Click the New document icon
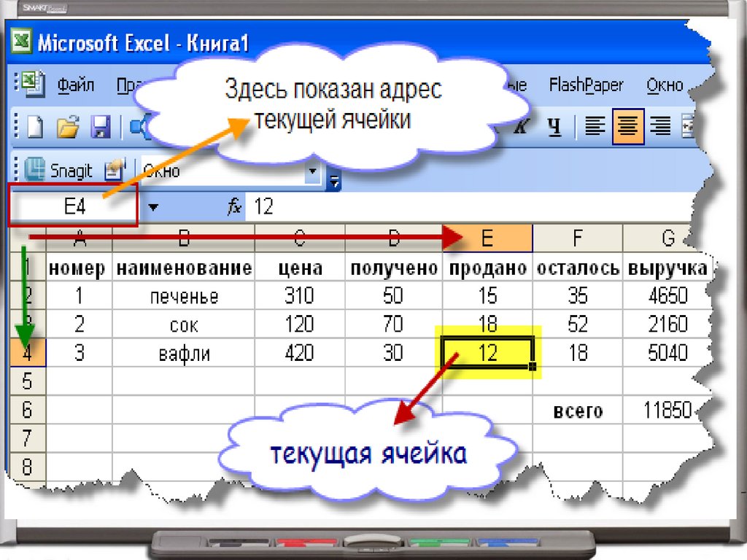This screenshot has width=747, height=560. [x=35, y=127]
